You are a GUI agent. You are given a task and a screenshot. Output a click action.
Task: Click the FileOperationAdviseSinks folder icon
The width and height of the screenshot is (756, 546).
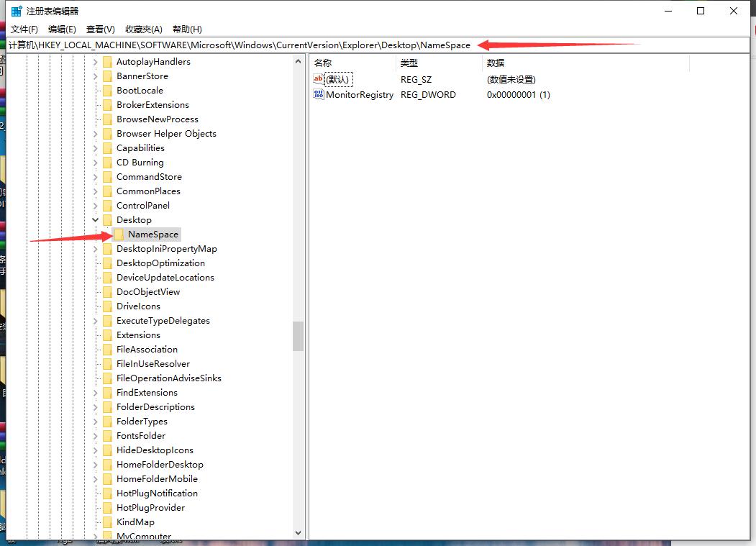(x=107, y=378)
